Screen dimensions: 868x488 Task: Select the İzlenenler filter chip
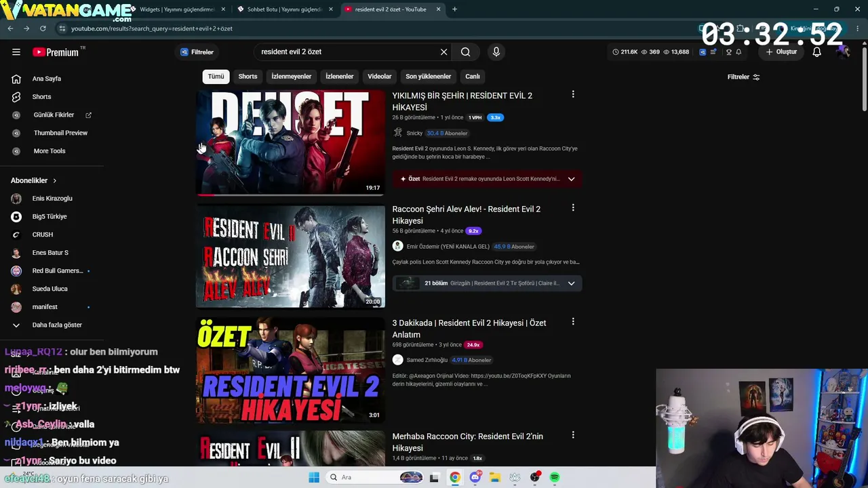(x=339, y=77)
